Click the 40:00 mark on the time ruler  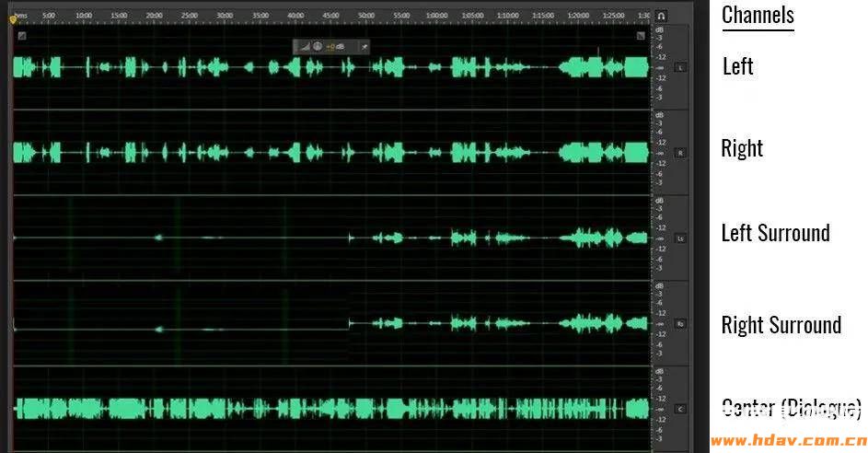pyautogui.click(x=295, y=16)
